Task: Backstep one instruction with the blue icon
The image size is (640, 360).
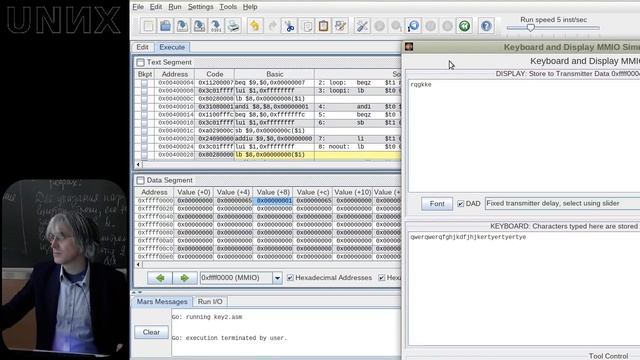Action: coord(413,26)
